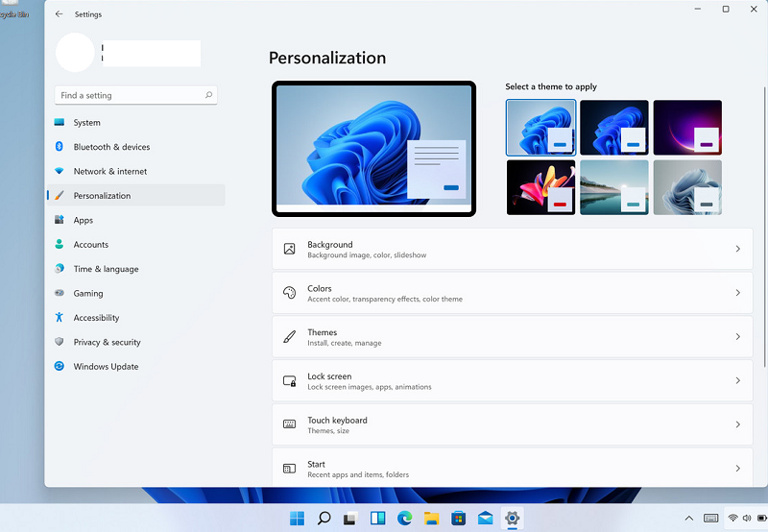Open the network tray icon
This screenshot has width=768, height=532.
tap(733, 518)
